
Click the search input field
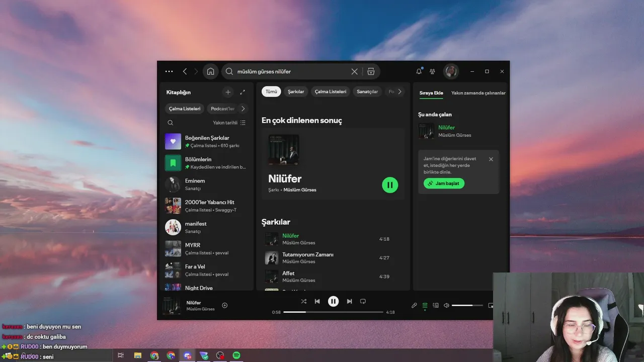click(293, 71)
